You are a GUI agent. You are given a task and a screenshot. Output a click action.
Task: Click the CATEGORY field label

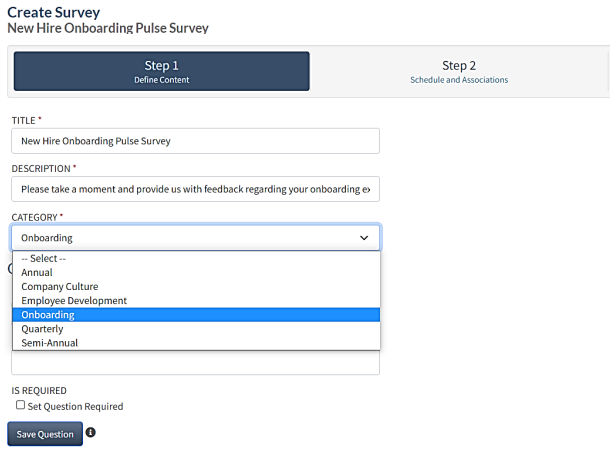tap(34, 216)
